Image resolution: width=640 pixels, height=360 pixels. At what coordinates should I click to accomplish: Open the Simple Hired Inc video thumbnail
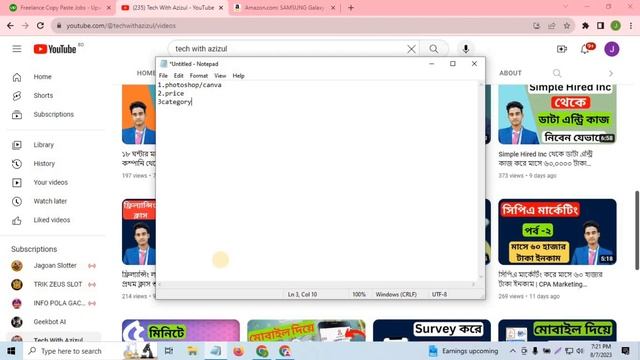tap(557, 114)
